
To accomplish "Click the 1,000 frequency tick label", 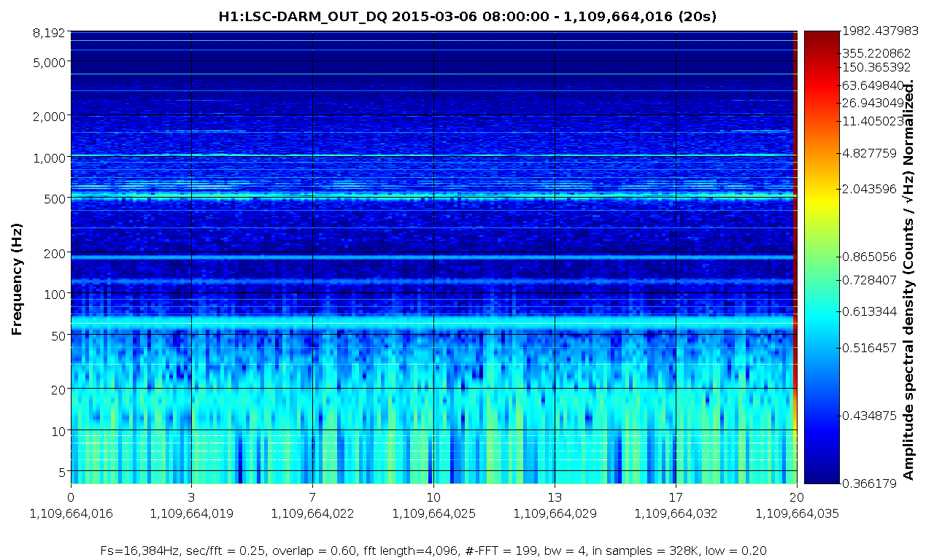I will (50, 157).
